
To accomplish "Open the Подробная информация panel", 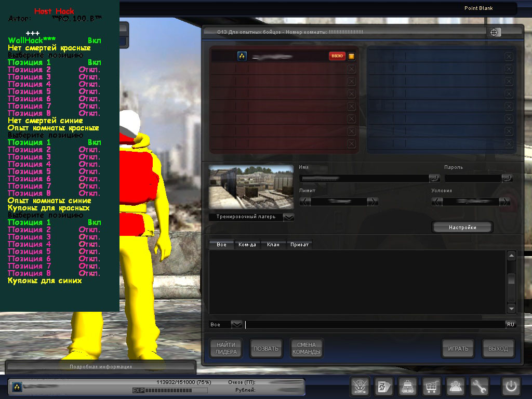I will [101, 367].
